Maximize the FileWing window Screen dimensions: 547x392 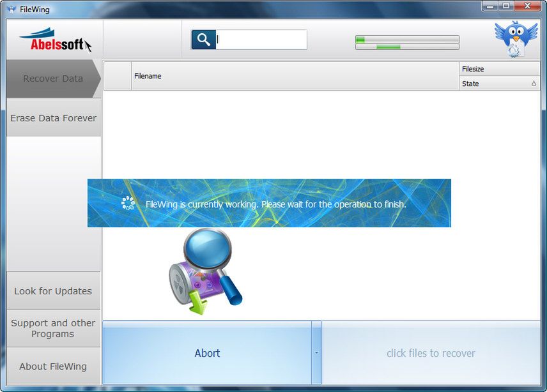coord(506,6)
